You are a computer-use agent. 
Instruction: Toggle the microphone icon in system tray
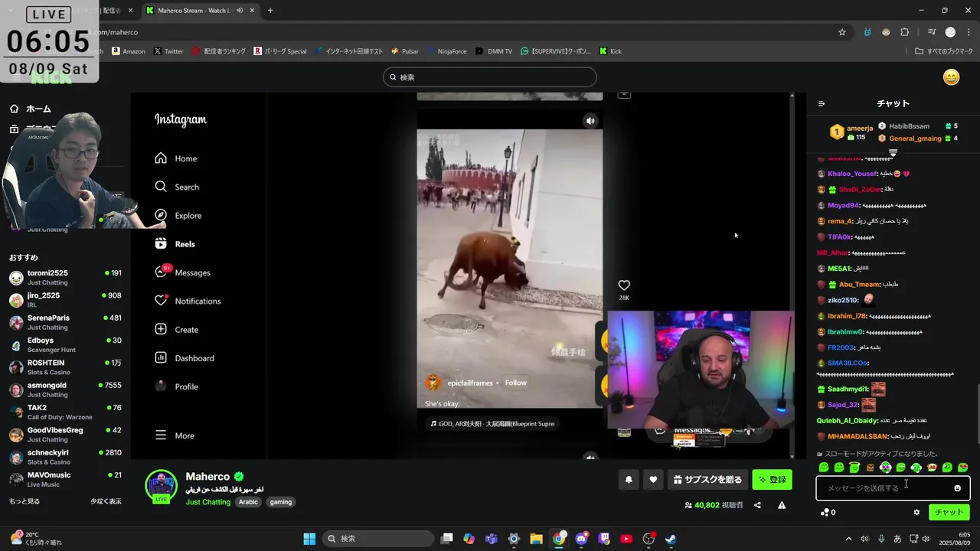point(881,539)
